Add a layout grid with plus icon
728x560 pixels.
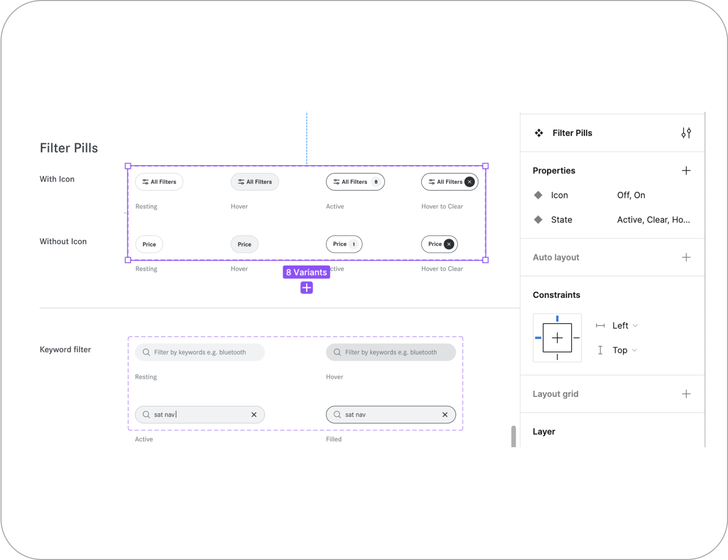click(686, 394)
